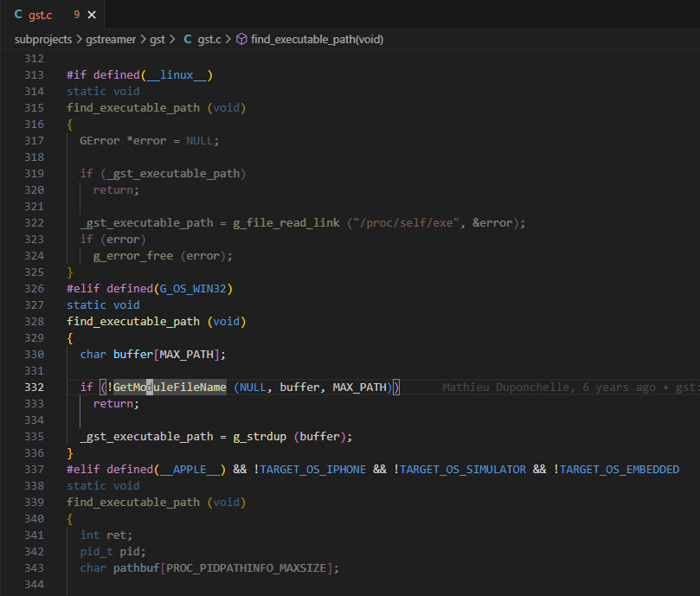Click the C language icon in the breadcrumb

(x=188, y=39)
